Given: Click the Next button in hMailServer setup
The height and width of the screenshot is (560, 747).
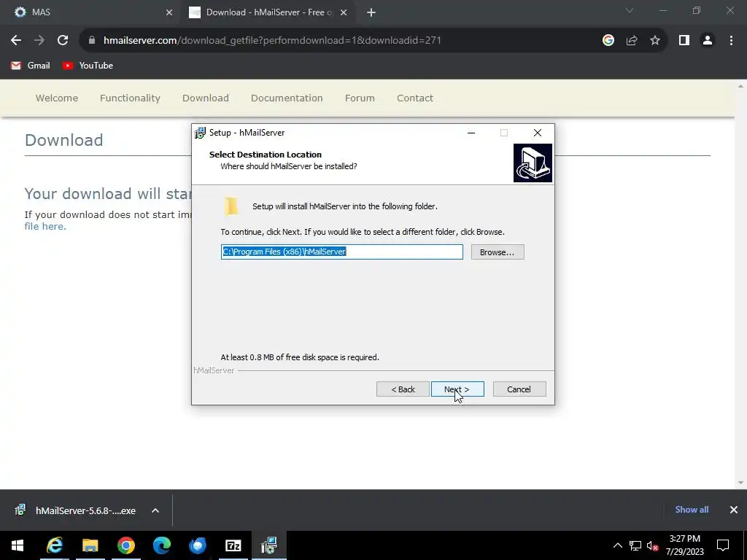Looking at the screenshot, I should [x=457, y=389].
